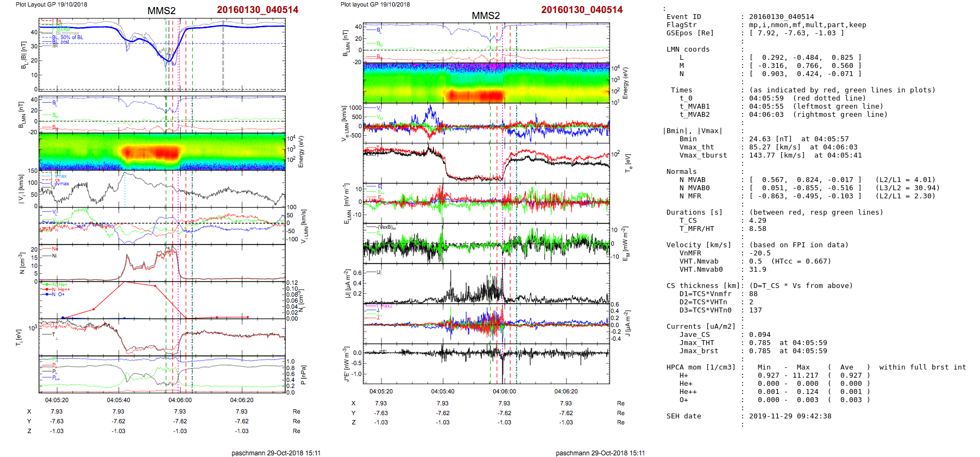This screenshot has height=457, width=980.
Task: Select the ratio '(L3/L2 = 30.94)'
Action: [907, 188]
